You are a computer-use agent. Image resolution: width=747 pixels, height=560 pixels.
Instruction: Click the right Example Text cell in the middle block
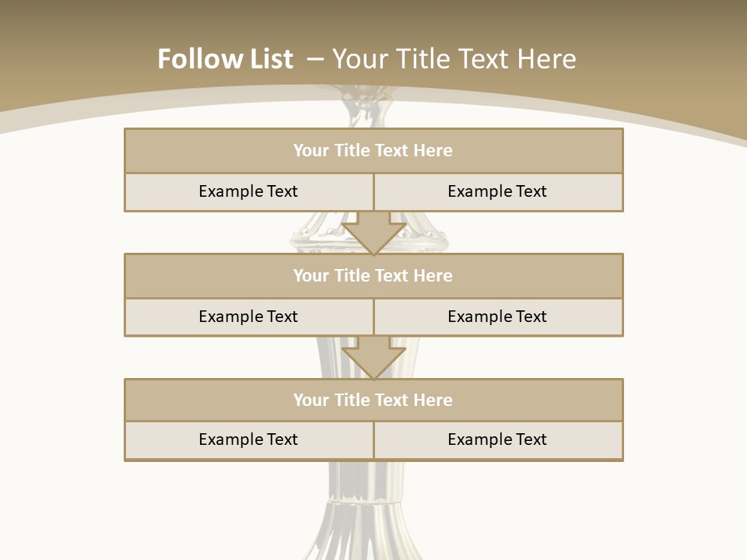coord(497,317)
